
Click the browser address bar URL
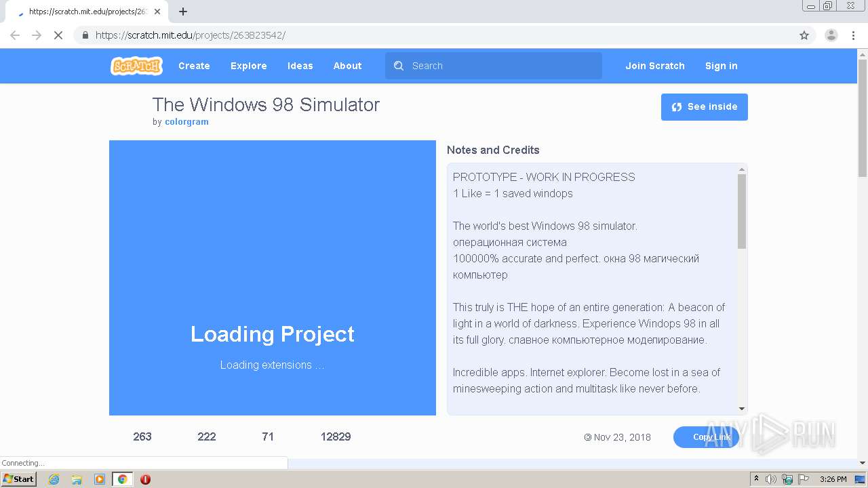191,35
